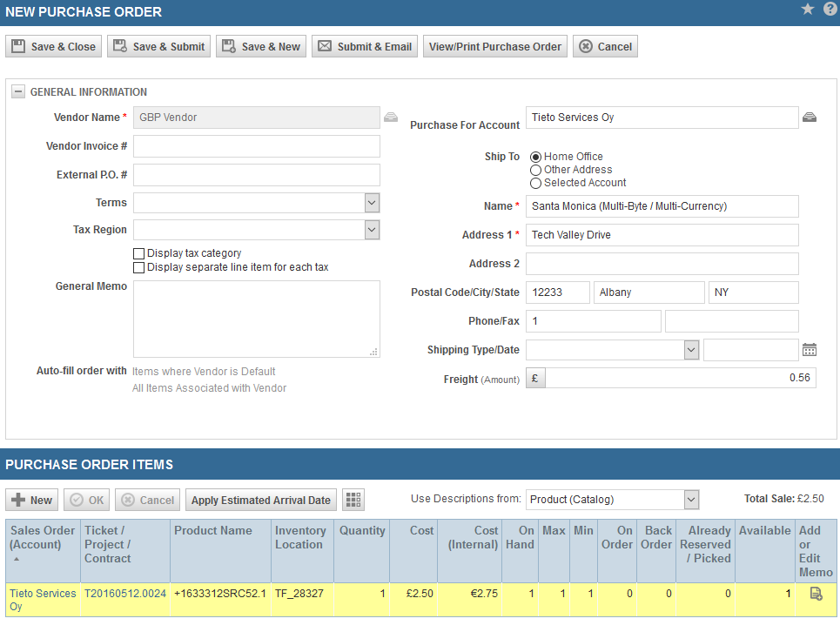Click the Vendor Name lookup icon
840x632 pixels.
pos(391,118)
